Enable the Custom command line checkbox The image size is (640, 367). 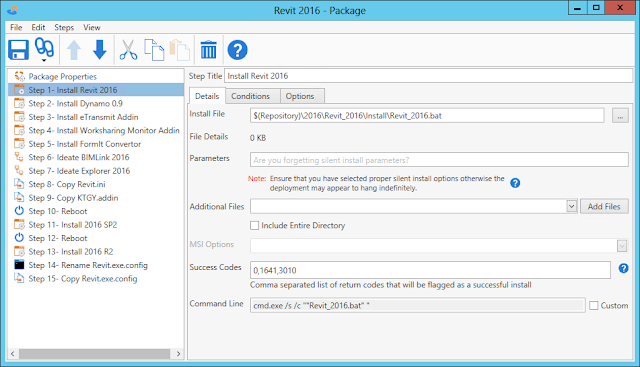pos(593,305)
